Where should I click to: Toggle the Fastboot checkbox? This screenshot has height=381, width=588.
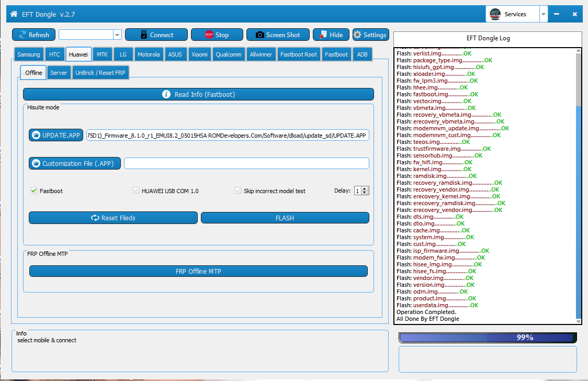34,191
